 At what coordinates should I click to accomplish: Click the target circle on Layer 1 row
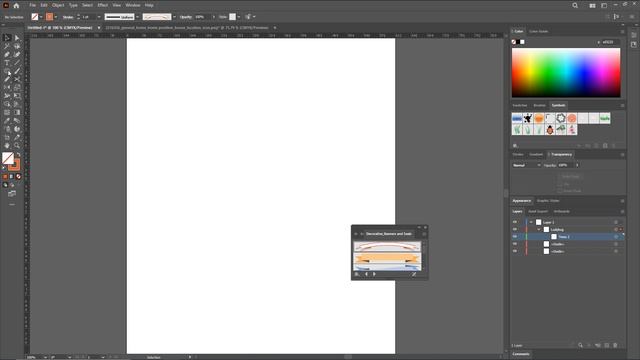[x=616, y=222]
